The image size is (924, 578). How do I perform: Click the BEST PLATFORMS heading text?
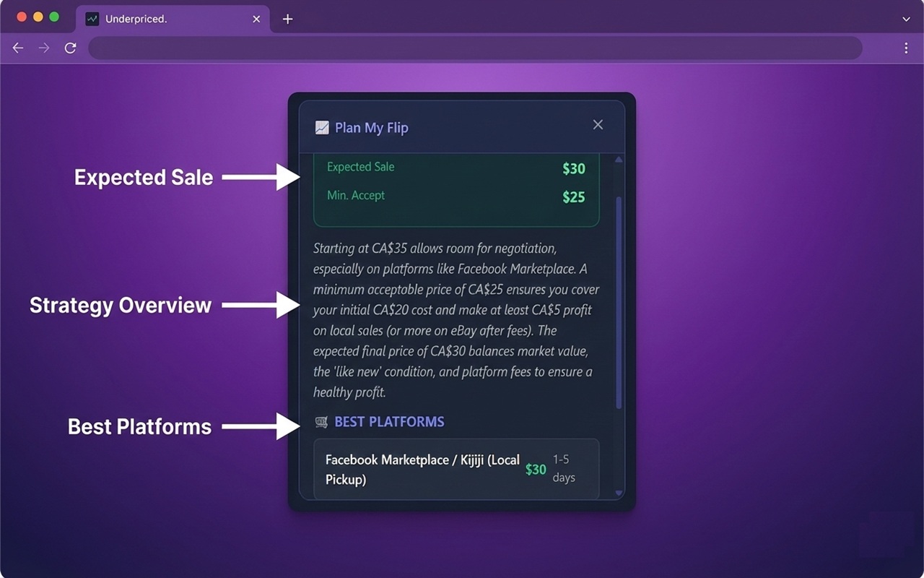coord(390,421)
